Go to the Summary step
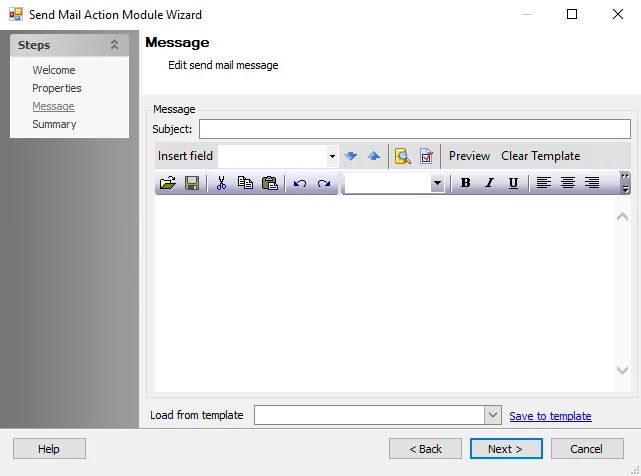The height and width of the screenshot is (476, 641). 54,124
